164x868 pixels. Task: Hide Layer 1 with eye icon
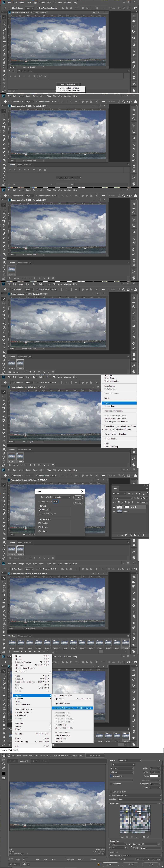click(114, 511)
